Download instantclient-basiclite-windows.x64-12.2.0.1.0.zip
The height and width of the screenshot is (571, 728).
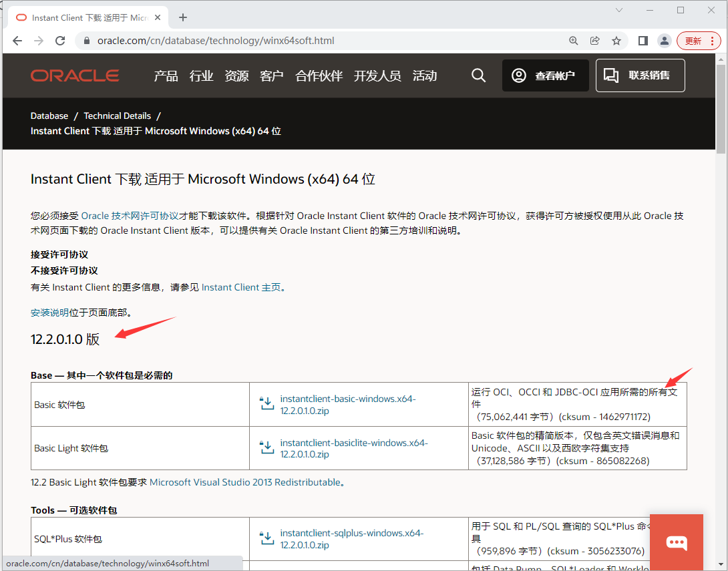pyautogui.click(x=354, y=448)
